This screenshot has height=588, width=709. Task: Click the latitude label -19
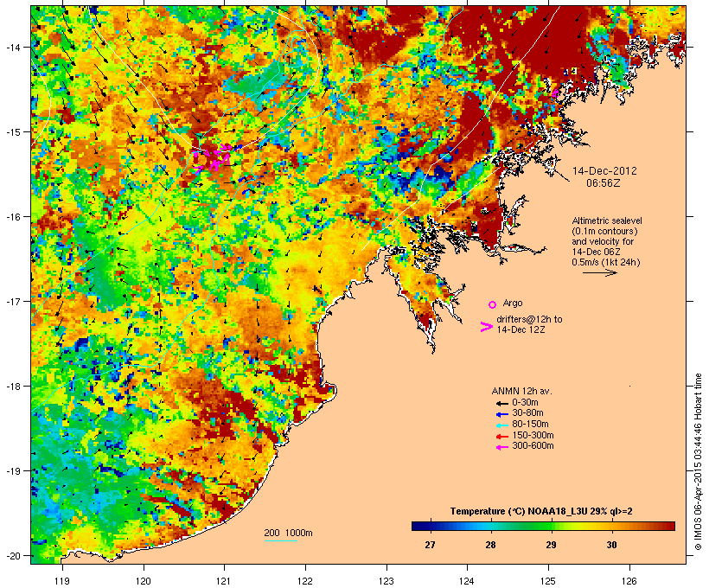pos(13,471)
